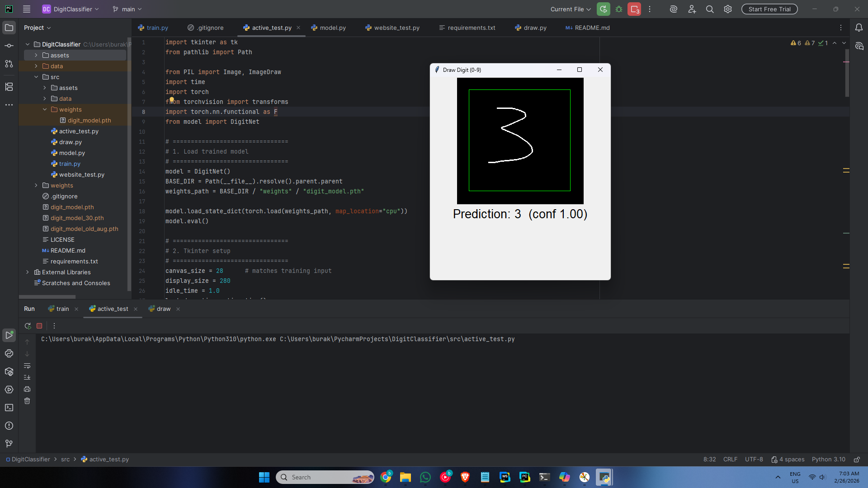
Task: Click the red Stop button in top toolbar
Action: (634, 9)
